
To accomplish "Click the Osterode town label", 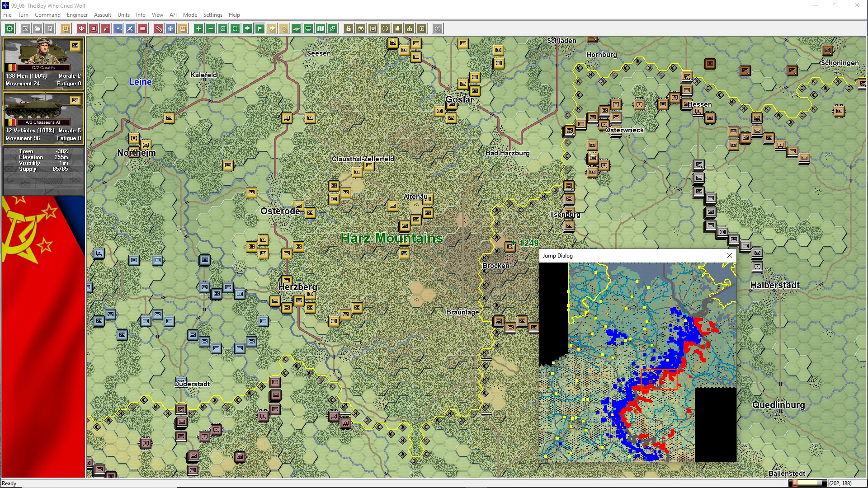I will click(x=280, y=211).
